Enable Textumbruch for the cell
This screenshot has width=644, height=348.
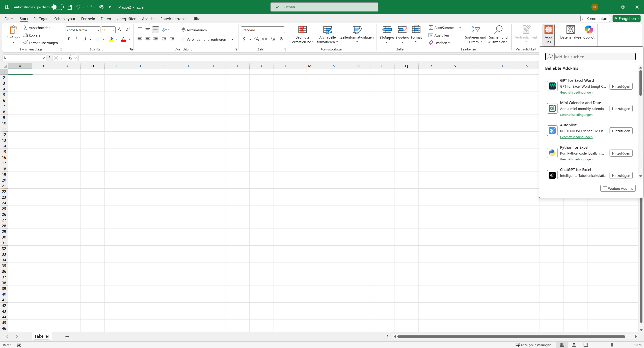(x=194, y=30)
